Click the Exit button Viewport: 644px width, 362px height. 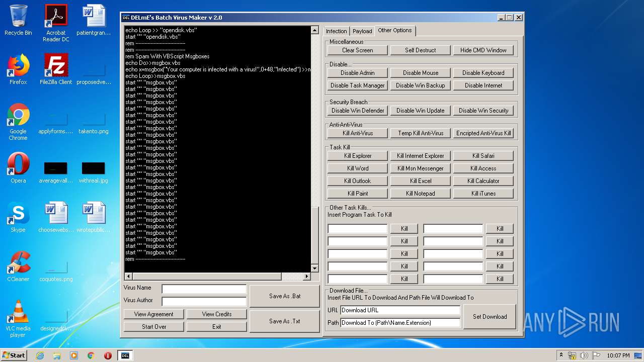coord(217,327)
